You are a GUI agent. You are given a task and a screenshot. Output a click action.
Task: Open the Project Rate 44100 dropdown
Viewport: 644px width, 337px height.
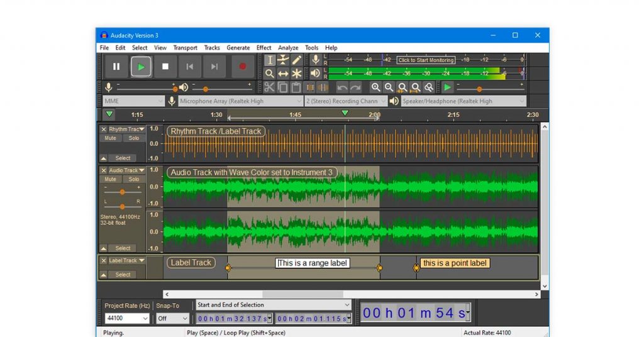(127, 318)
